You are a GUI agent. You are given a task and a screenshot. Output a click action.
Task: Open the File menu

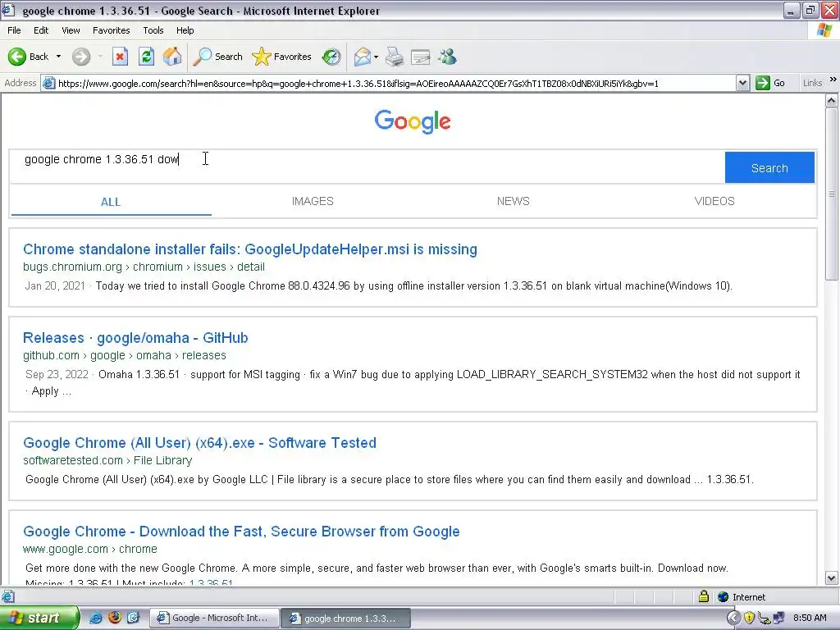[15, 30]
